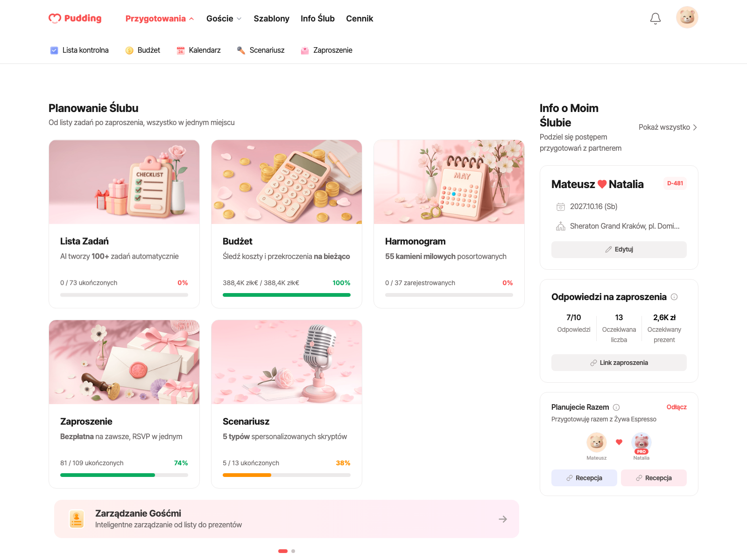
Task: Click the info icon beside Planujecie Razem
Action: click(x=616, y=407)
